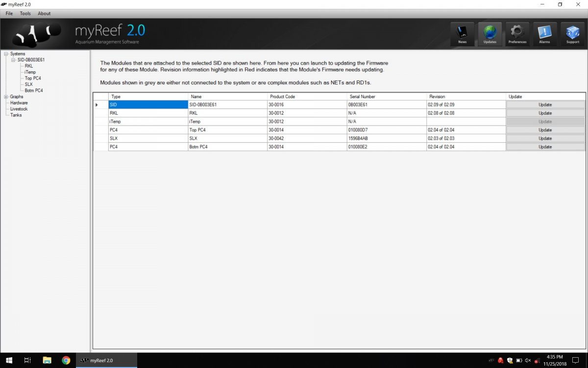The image size is (588, 368).
Task: Update the SID-0B003E61 module firmware
Action: pyautogui.click(x=545, y=105)
